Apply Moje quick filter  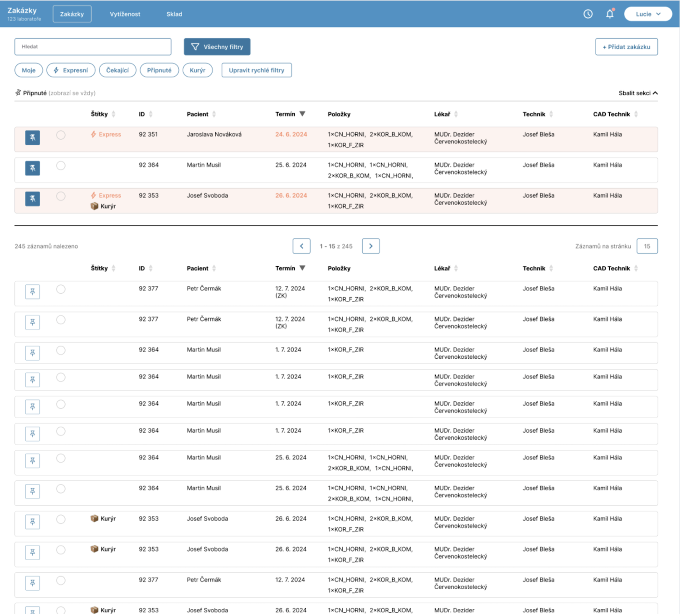(29, 70)
